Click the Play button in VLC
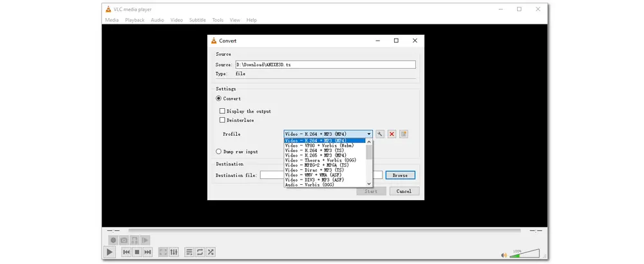 (109, 252)
